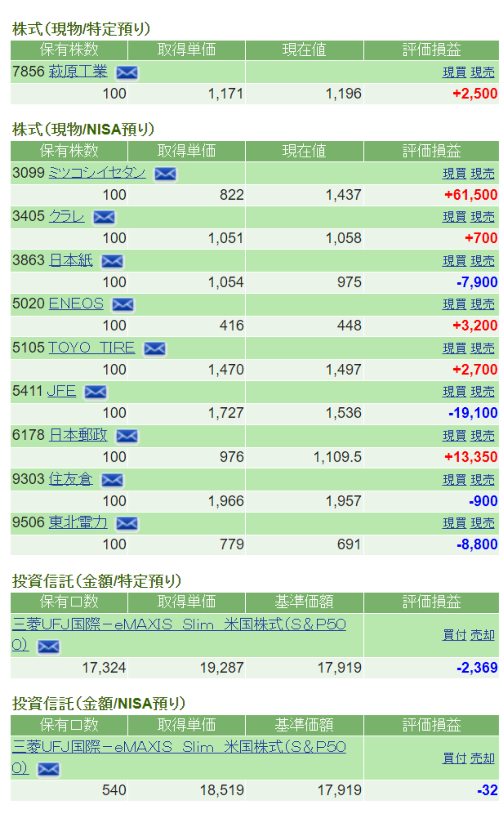Click the mail icon next to JFE
The height and width of the screenshot is (840, 504).
[x=95, y=392]
